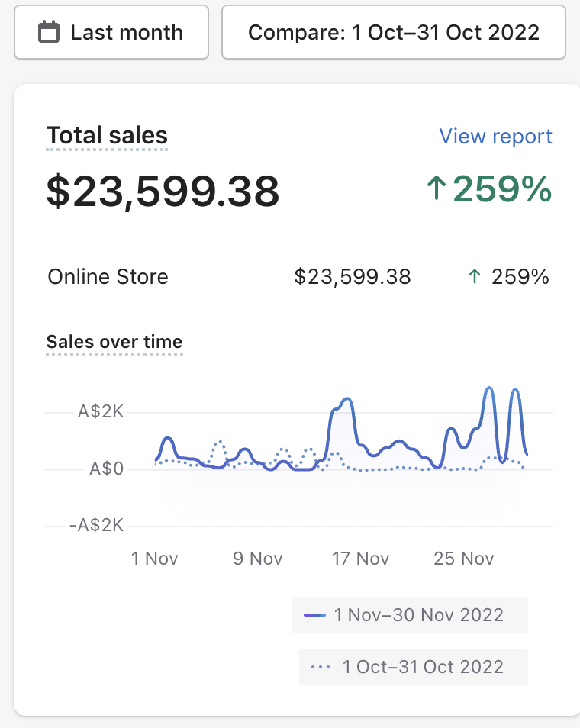Open the Last month date range picker
The width and height of the screenshot is (580, 728).
pos(111,33)
